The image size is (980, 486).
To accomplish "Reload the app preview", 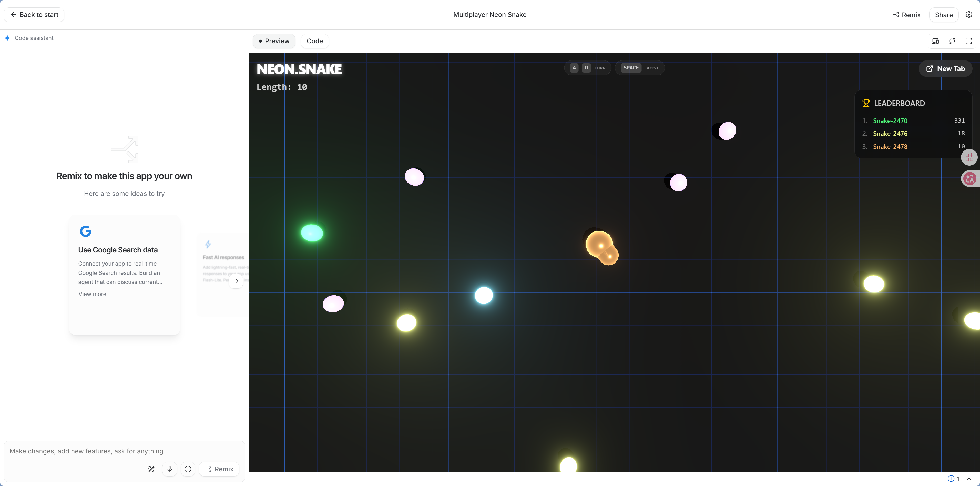I will (x=952, y=41).
